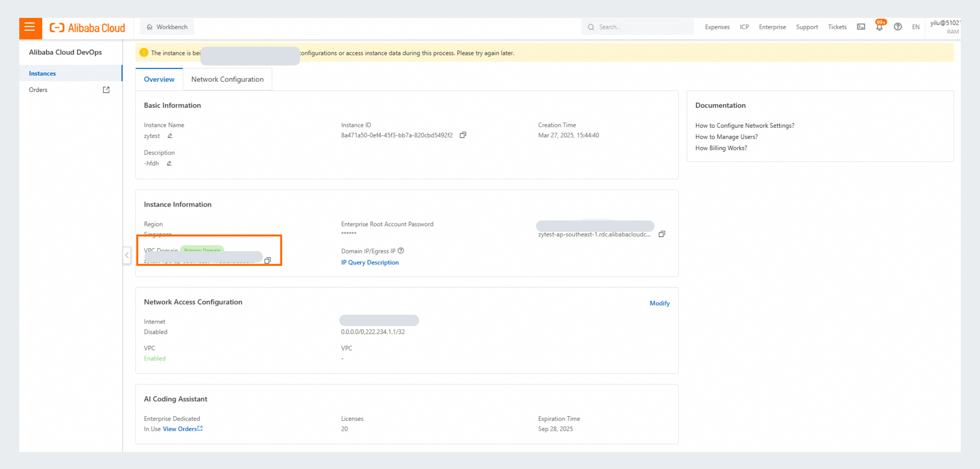Switch to the Overview tab
Screen dimensions: 980x469
coord(159,79)
